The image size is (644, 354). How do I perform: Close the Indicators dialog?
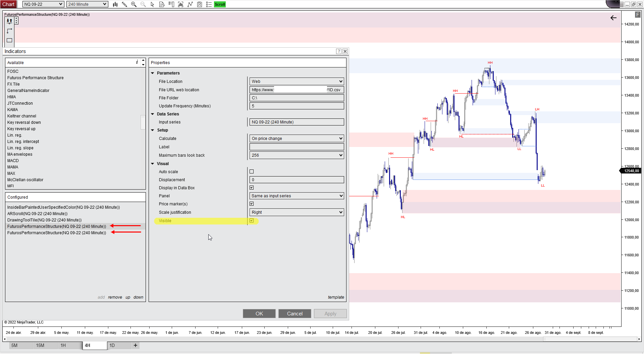pyautogui.click(x=345, y=51)
